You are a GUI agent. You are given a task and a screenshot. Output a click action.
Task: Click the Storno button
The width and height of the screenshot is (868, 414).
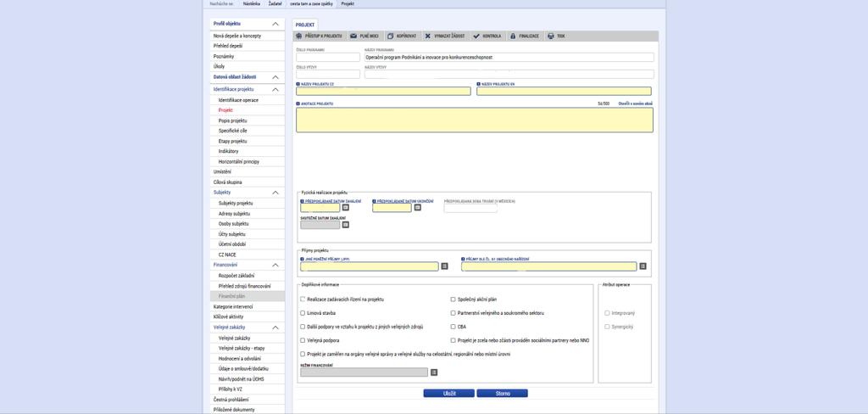click(502, 394)
